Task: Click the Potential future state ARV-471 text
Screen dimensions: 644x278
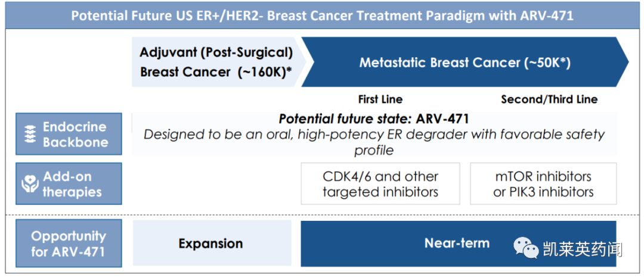Action: coord(374,119)
